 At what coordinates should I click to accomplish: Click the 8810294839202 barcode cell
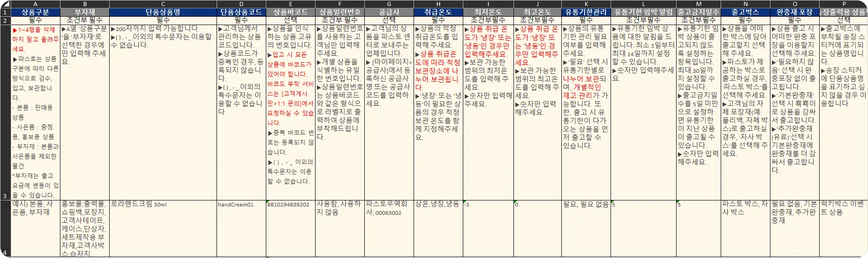[290, 228]
